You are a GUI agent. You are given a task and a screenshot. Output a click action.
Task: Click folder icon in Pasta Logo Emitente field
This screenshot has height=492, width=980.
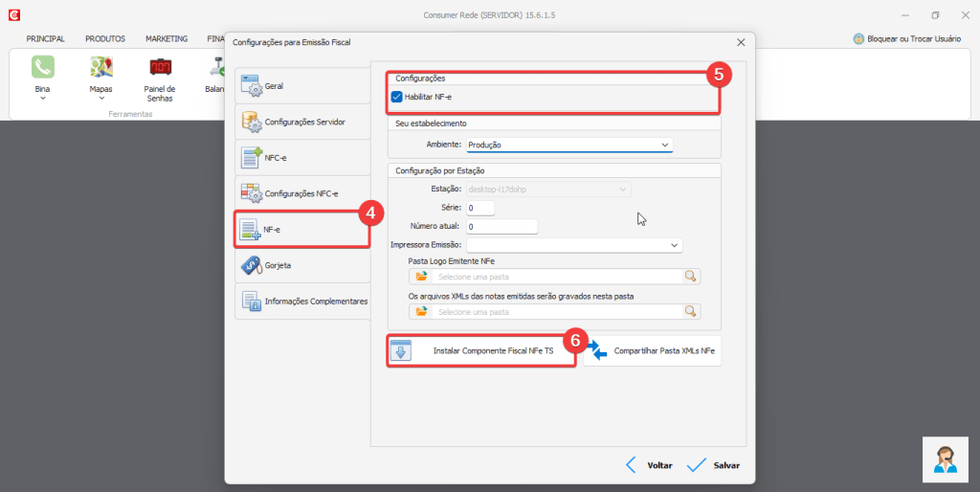pos(422,277)
